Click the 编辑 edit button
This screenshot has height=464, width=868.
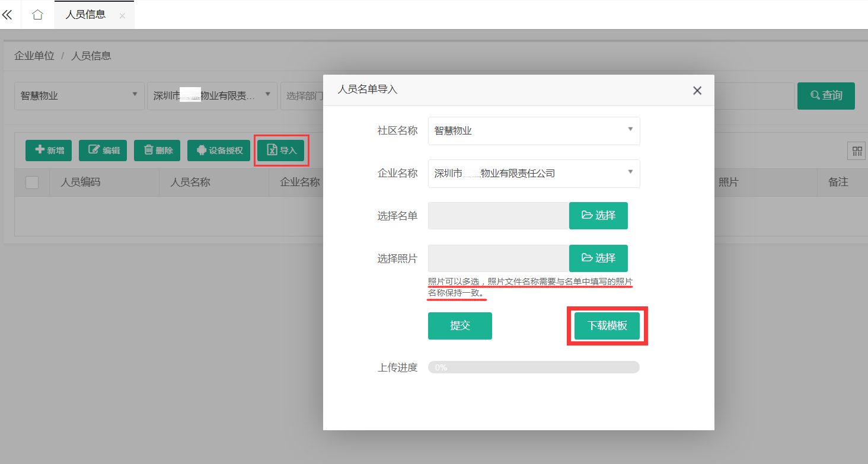coord(103,151)
